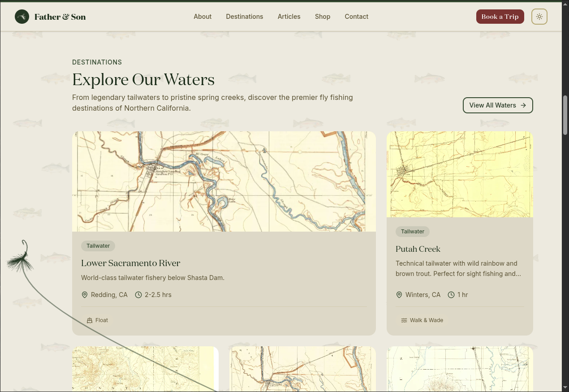The width and height of the screenshot is (569, 392).
Task: Click the arrow in View All Waters
Action: 523,105
